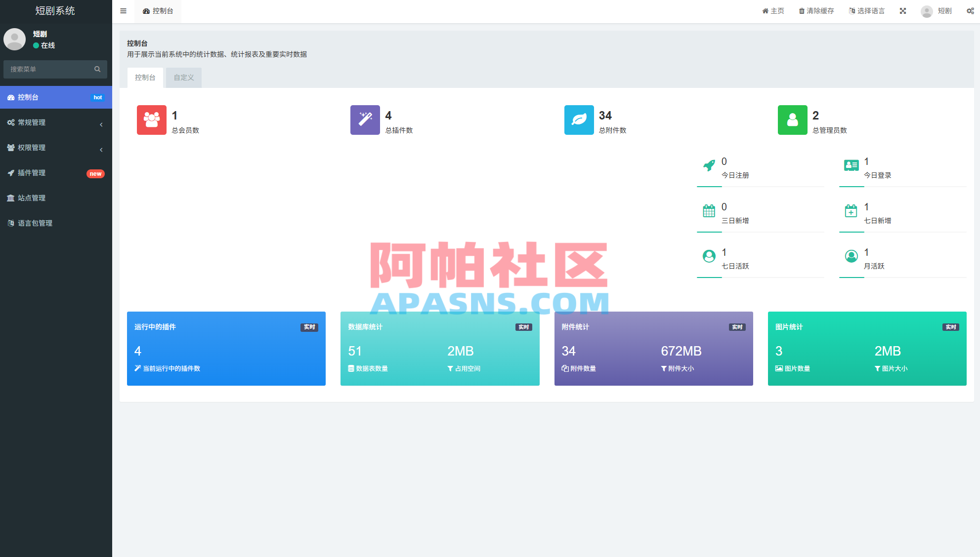Click the hamburger menu icon to collapse sidebar

point(123,11)
